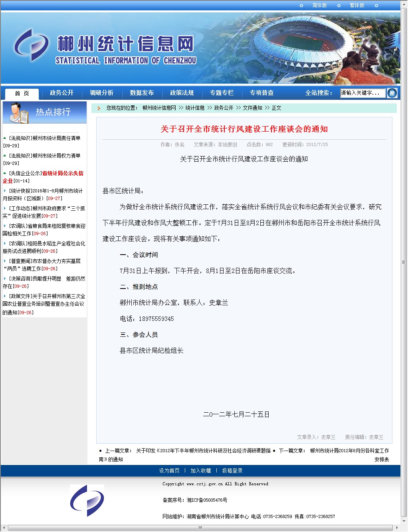
Task: Click 加入收藏 in footer bar
Action: pyautogui.click(x=200, y=471)
